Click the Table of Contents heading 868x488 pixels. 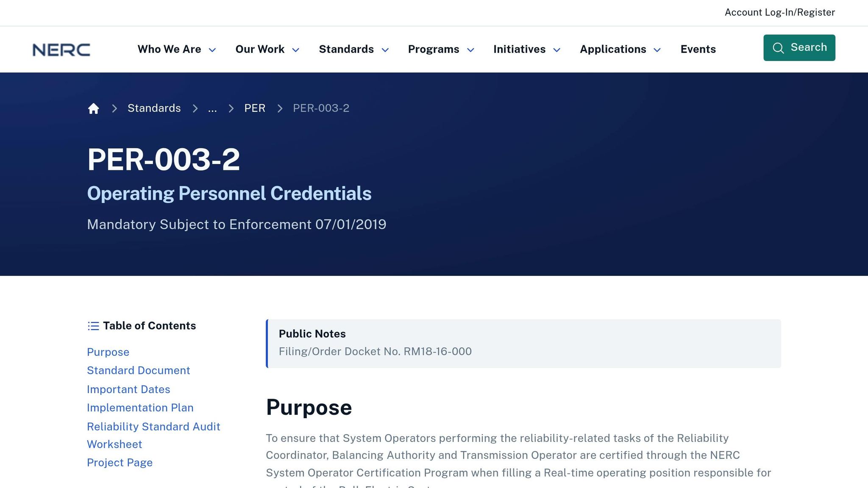(150, 326)
